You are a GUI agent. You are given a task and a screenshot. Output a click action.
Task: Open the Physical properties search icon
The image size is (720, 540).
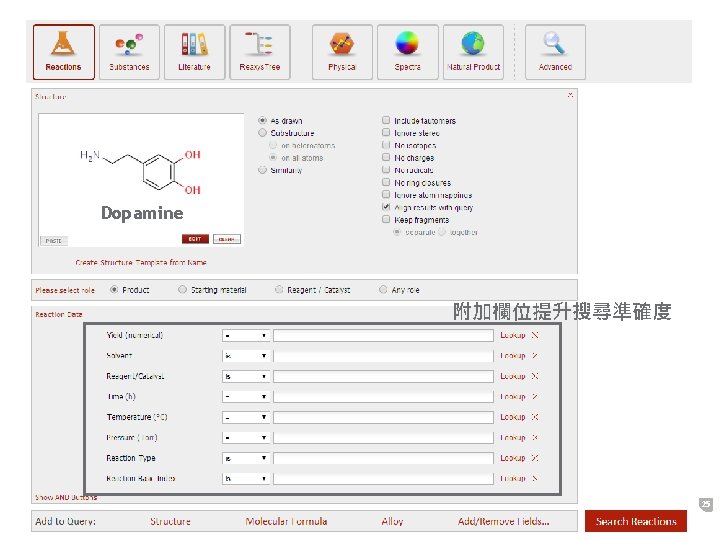342,52
